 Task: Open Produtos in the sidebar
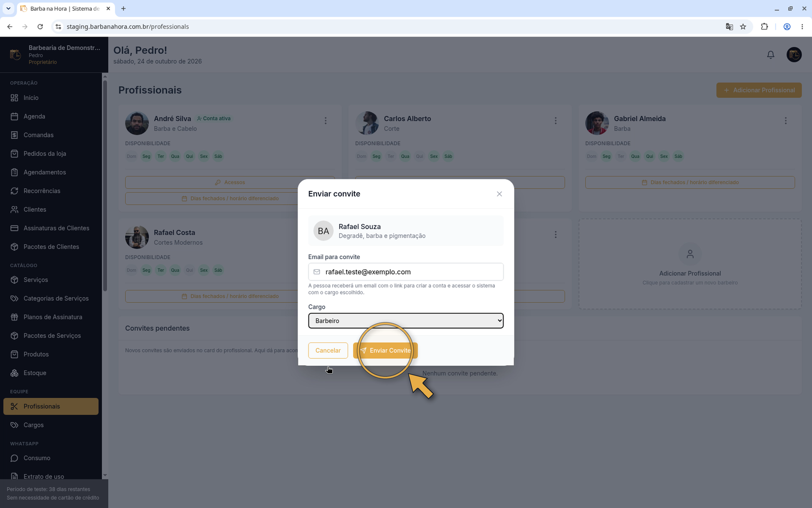tap(51, 354)
